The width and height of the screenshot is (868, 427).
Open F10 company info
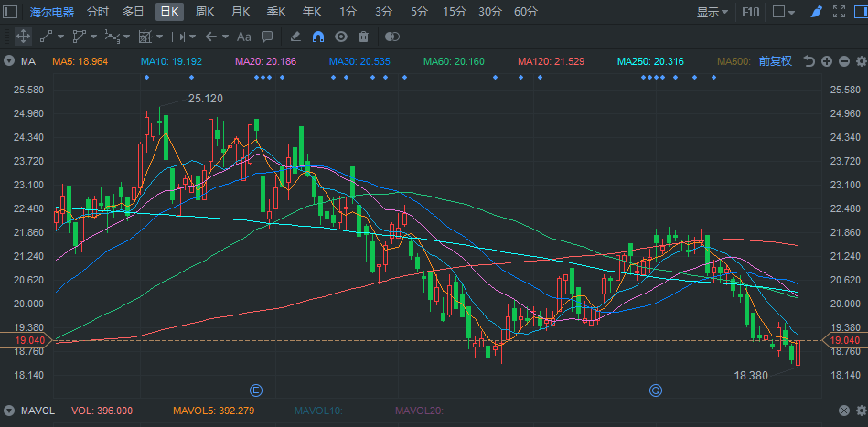[x=751, y=12]
